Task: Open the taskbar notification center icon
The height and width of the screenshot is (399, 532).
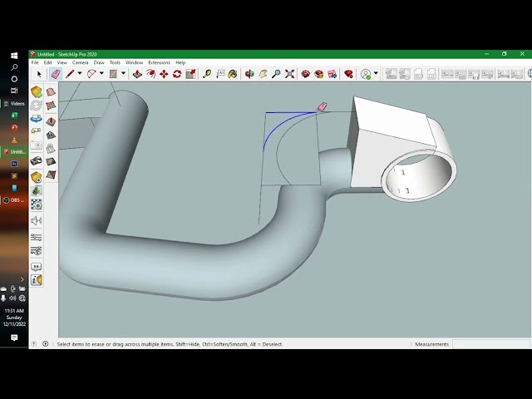Action: point(14,337)
